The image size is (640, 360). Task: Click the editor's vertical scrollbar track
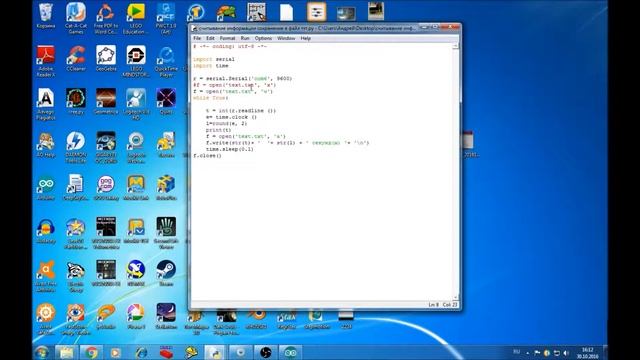tap(456, 171)
